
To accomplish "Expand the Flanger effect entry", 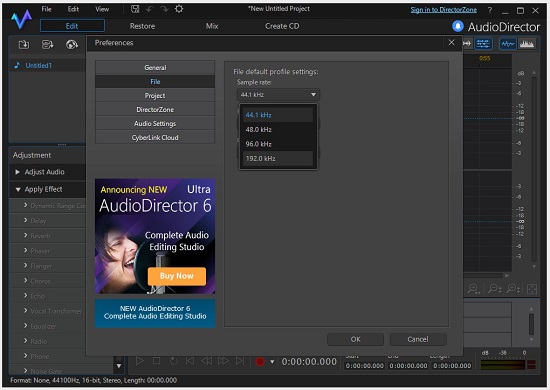I will coord(26,265).
